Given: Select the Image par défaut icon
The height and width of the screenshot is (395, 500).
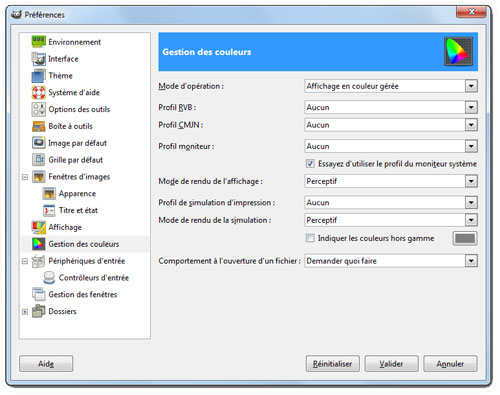Looking at the screenshot, I should [x=39, y=143].
